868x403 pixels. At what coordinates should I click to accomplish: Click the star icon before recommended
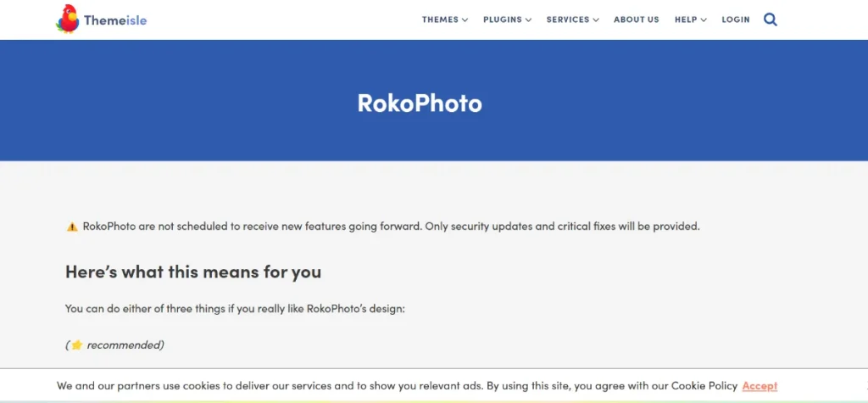coord(76,344)
